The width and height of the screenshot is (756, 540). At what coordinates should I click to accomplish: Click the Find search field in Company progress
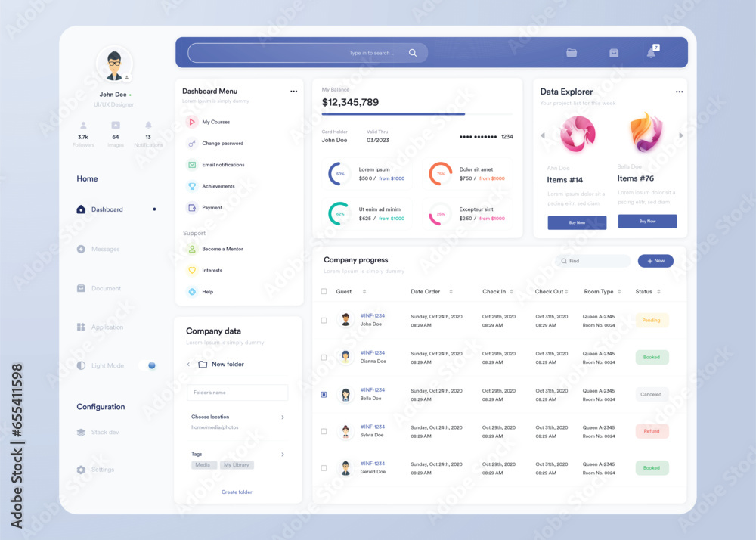pyautogui.click(x=593, y=261)
